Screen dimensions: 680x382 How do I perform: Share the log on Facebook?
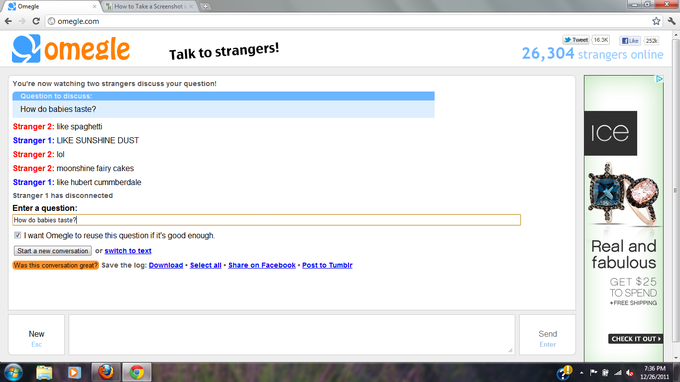(262, 265)
